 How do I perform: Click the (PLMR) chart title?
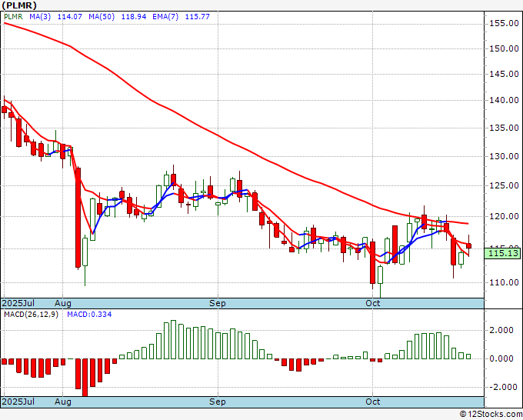[19, 5]
